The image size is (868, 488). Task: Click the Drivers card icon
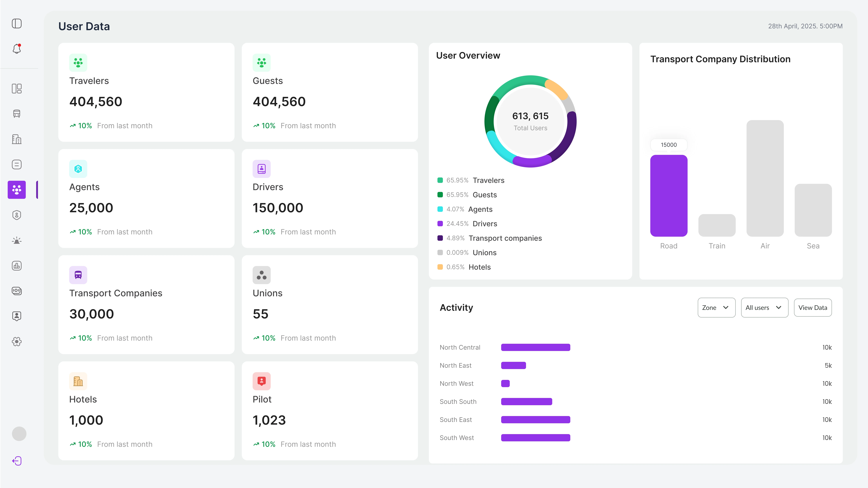click(x=261, y=169)
